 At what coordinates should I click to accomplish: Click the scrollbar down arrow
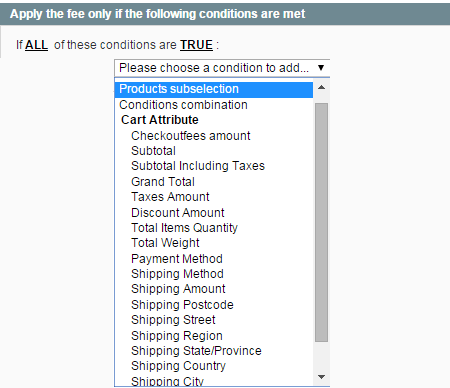click(x=321, y=377)
